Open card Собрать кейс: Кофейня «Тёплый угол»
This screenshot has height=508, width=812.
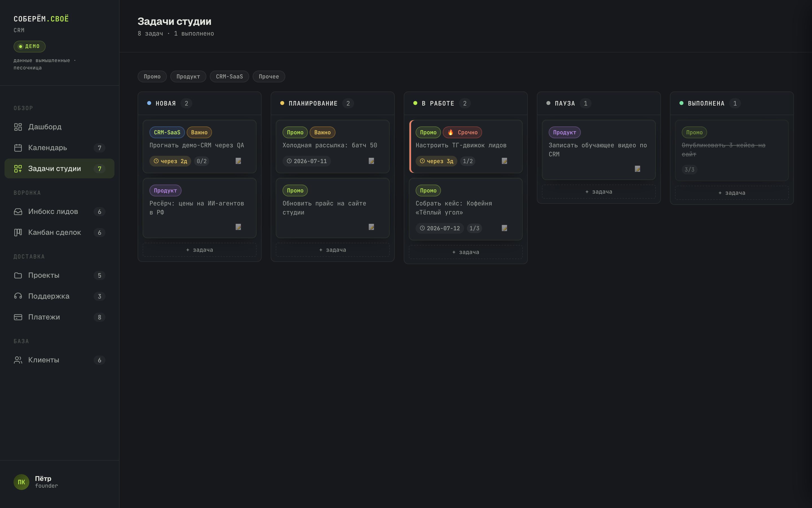(466, 209)
